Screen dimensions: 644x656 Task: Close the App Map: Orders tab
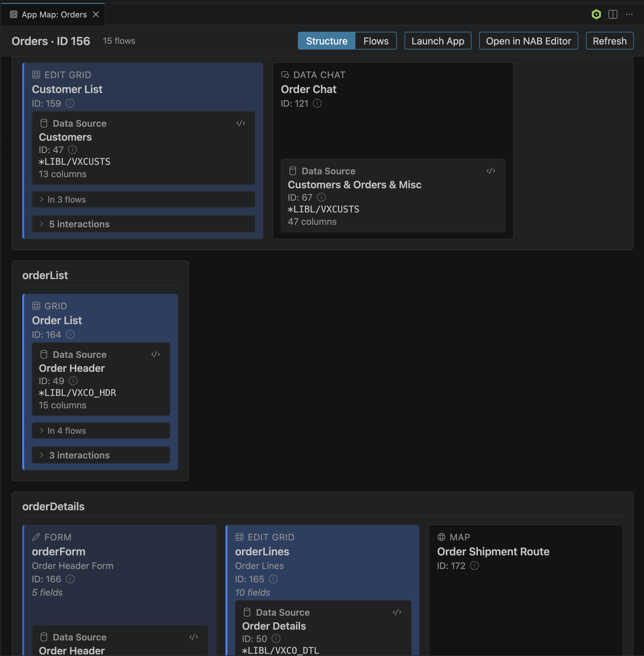point(96,14)
